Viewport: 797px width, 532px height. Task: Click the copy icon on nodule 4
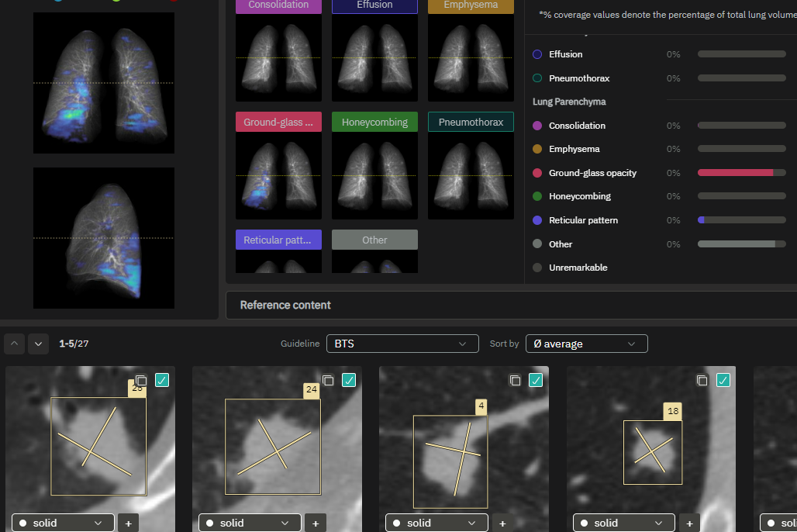(x=515, y=380)
